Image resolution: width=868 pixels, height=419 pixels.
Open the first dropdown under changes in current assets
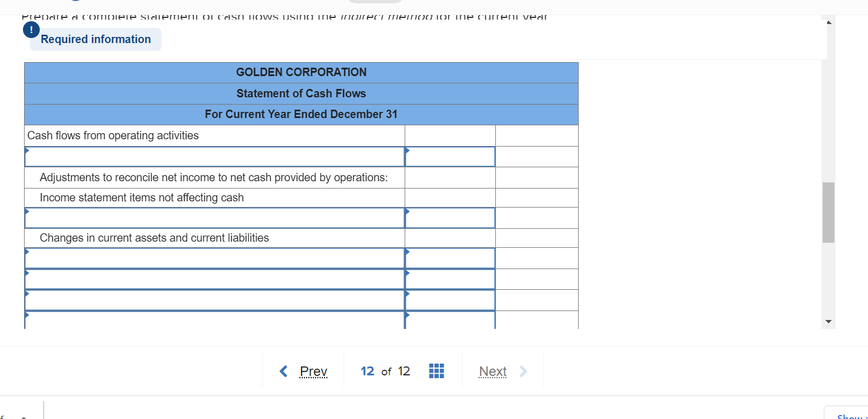214,258
